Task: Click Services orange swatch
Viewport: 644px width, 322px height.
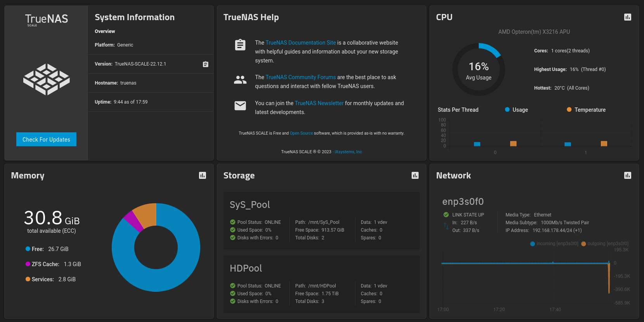Action: pyautogui.click(x=28, y=279)
